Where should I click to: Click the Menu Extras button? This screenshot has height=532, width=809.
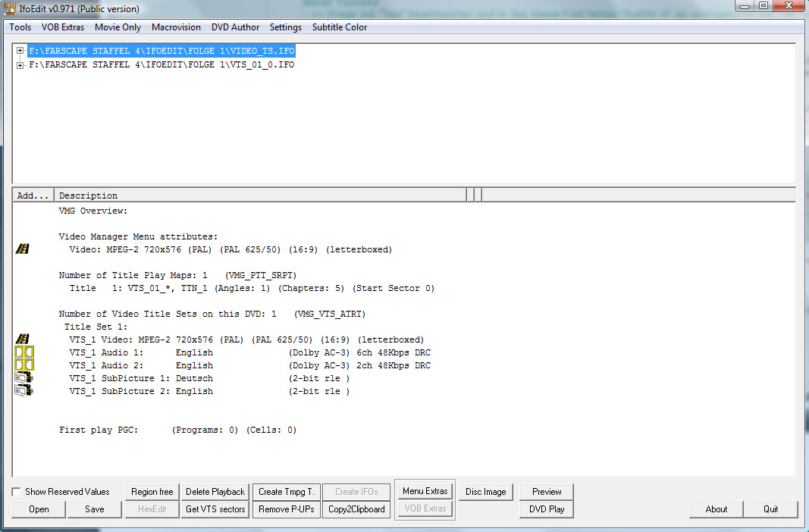tap(425, 491)
